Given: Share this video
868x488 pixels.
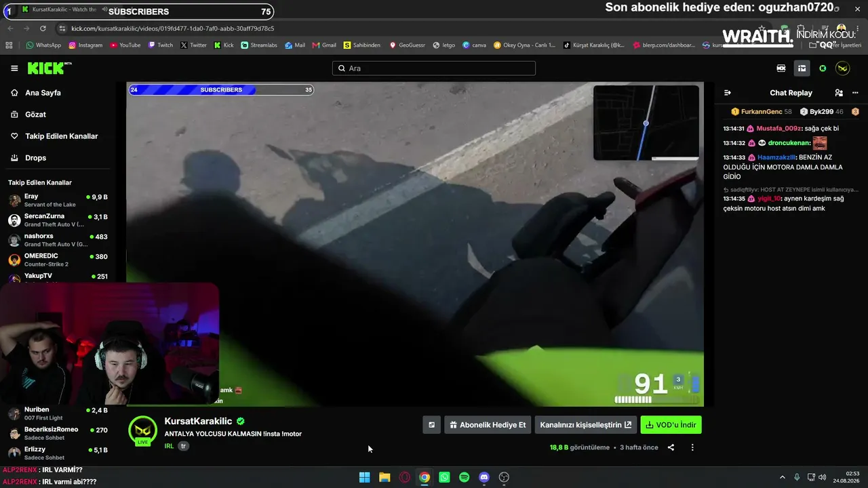Looking at the screenshot, I should (x=671, y=447).
